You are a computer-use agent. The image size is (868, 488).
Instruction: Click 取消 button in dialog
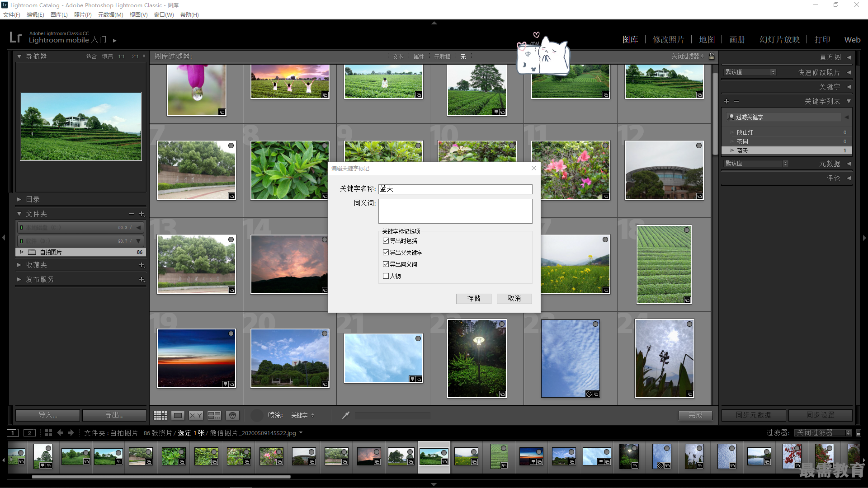(514, 299)
